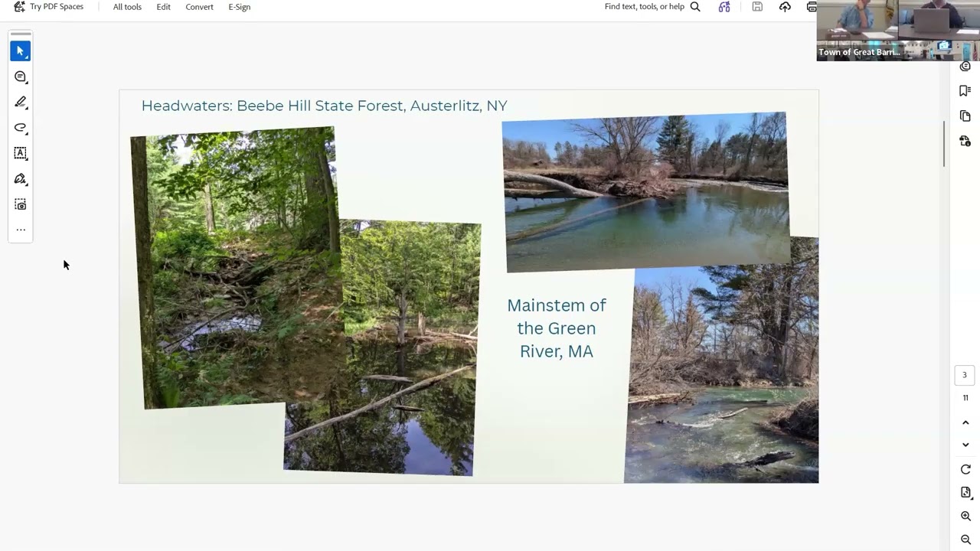The height and width of the screenshot is (551, 980).
Task: Rotate the page view clockwise
Action: 965,469
